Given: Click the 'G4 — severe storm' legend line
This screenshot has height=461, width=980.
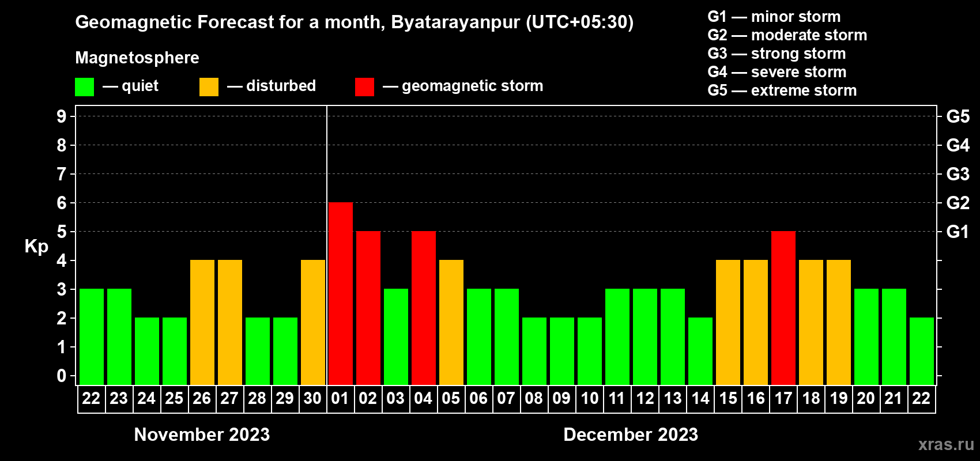Looking at the screenshot, I should click(x=777, y=72).
